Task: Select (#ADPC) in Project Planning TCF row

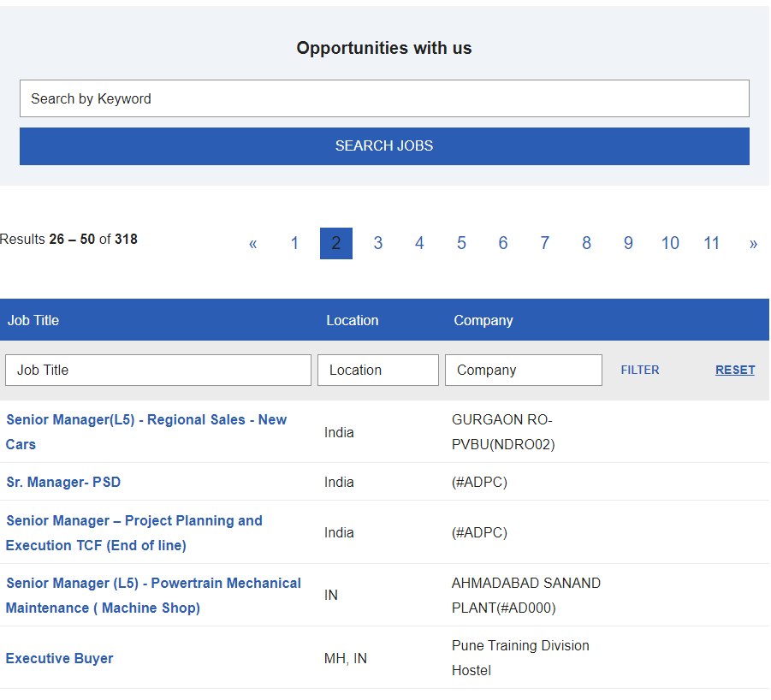Action: point(479,533)
